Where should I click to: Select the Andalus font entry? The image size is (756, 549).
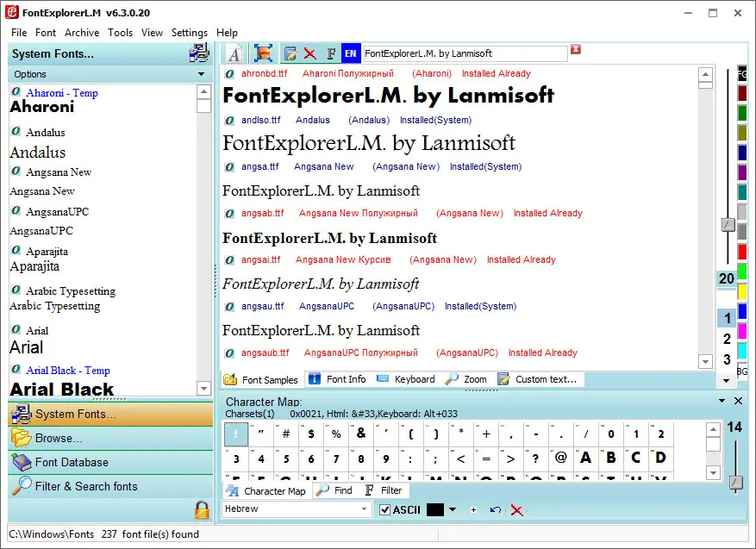(46, 132)
